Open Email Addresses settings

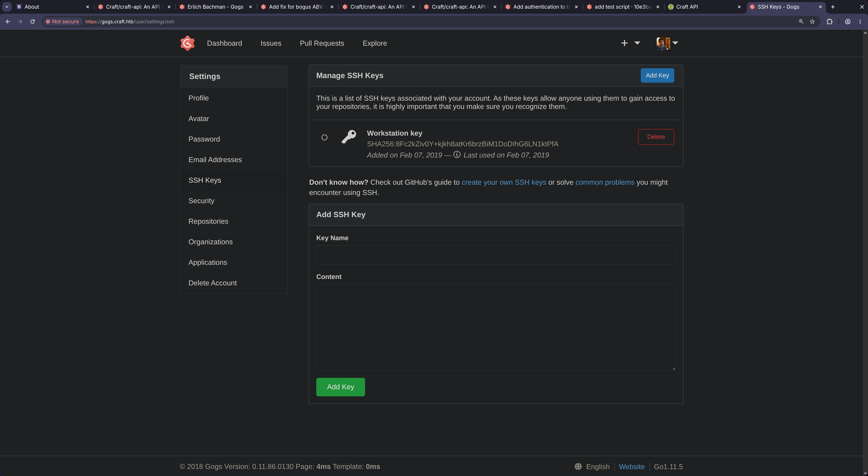click(233, 160)
